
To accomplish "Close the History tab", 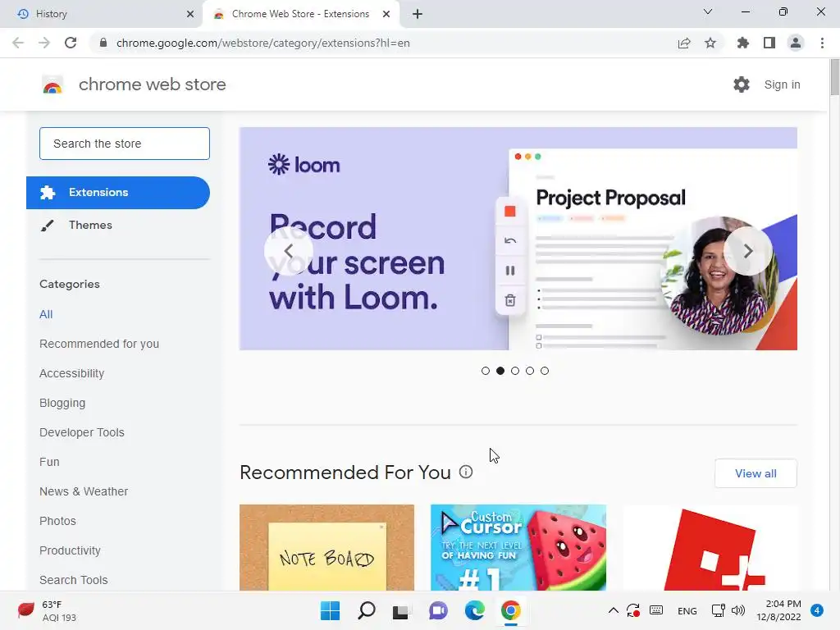I will [x=190, y=14].
